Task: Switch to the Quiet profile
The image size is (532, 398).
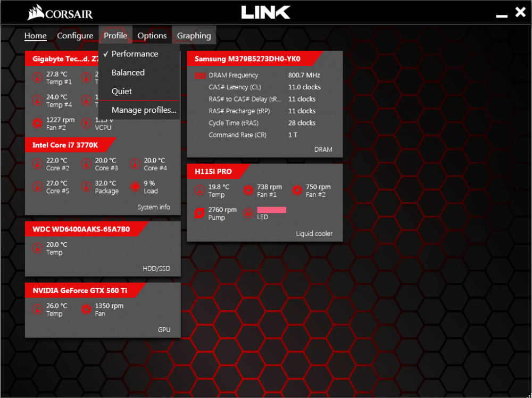Action: 139,92
